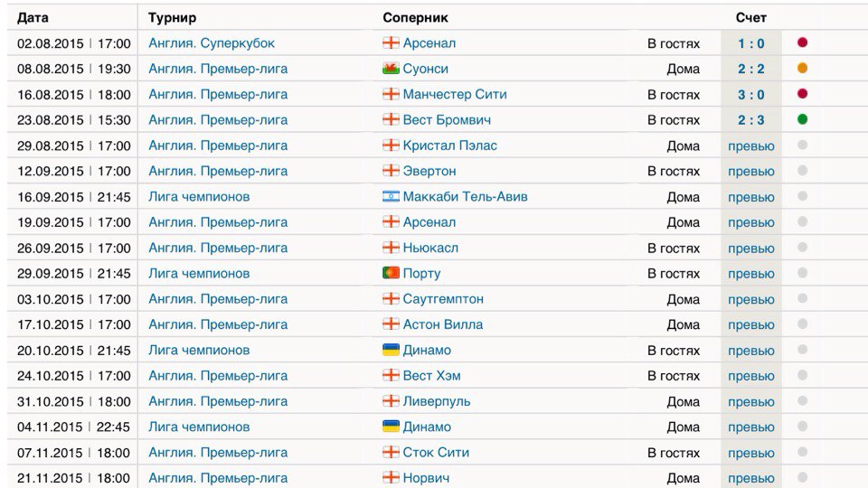Click the green win dot for the 2:3 match

[x=802, y=119]
